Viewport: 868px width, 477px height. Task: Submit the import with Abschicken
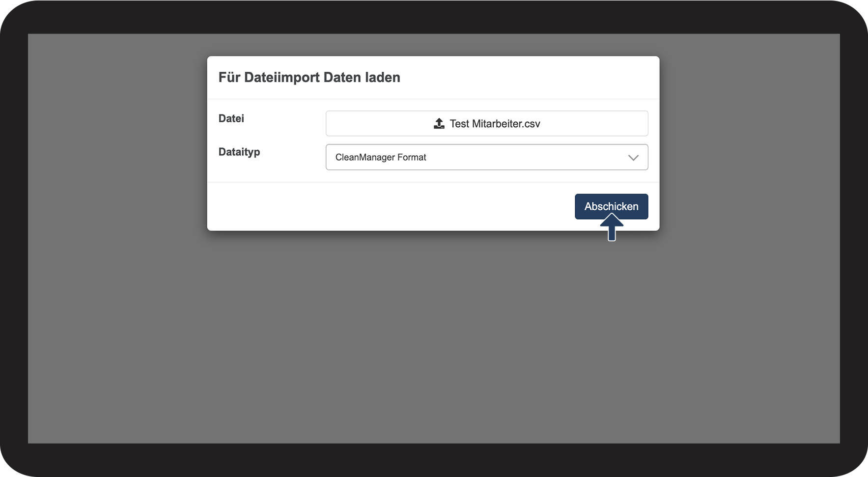click(x=612, y=206)
